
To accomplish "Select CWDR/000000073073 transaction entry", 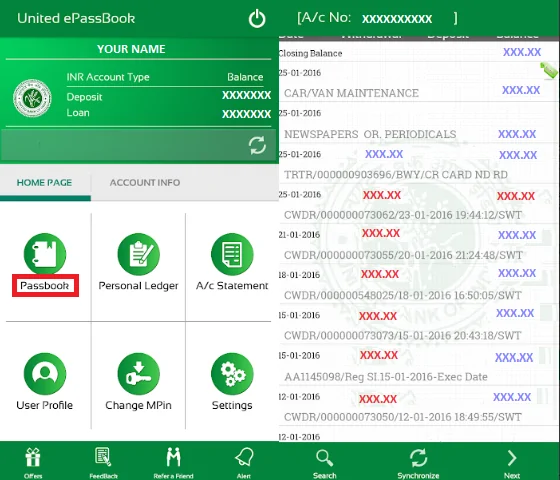I will pyautogui.click(x=403, y=336).
